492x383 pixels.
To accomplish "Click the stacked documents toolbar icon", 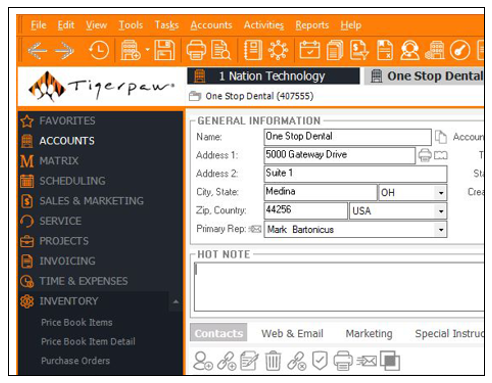I will (335, 50).
